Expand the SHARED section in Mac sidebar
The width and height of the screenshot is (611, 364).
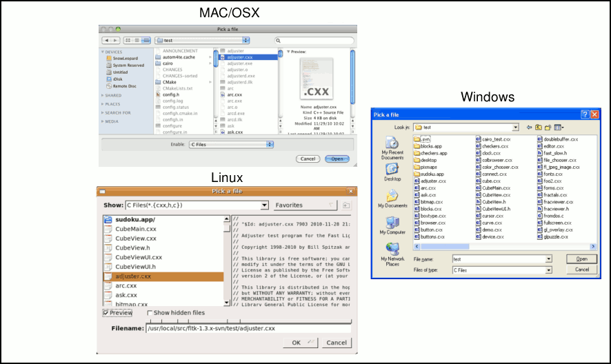tap(103, 95)
